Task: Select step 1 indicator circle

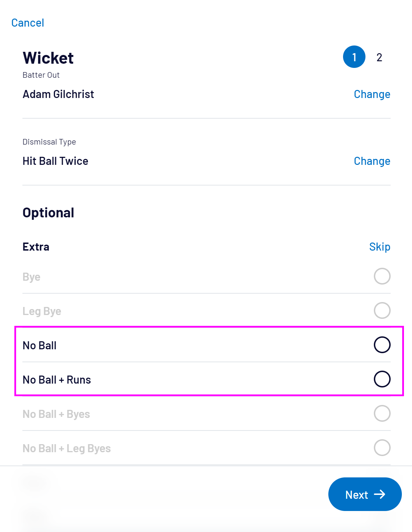Action: tap(354, 57)
